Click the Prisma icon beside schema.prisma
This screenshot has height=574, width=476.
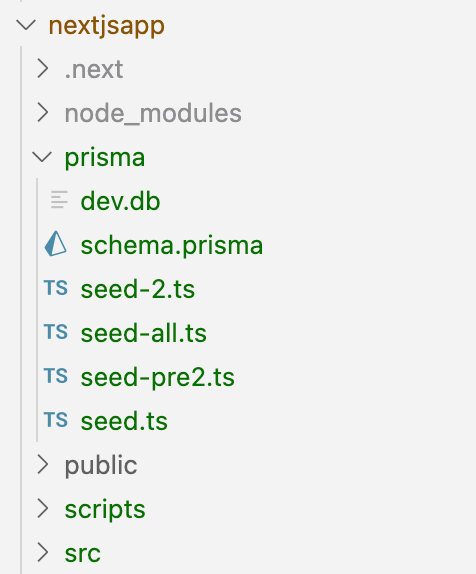point(56,244)
